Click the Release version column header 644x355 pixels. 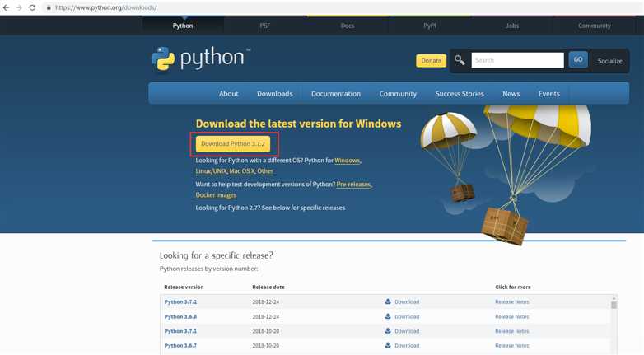[x=184, y=287]
